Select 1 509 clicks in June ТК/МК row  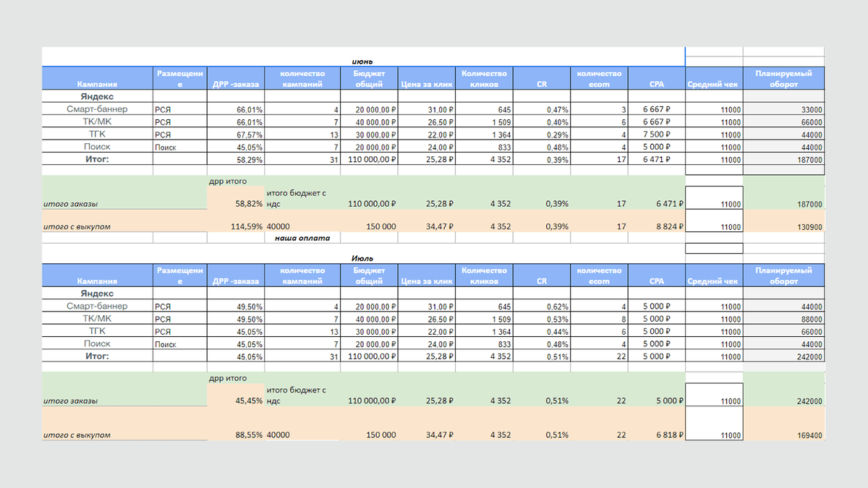tap(484, 122)
